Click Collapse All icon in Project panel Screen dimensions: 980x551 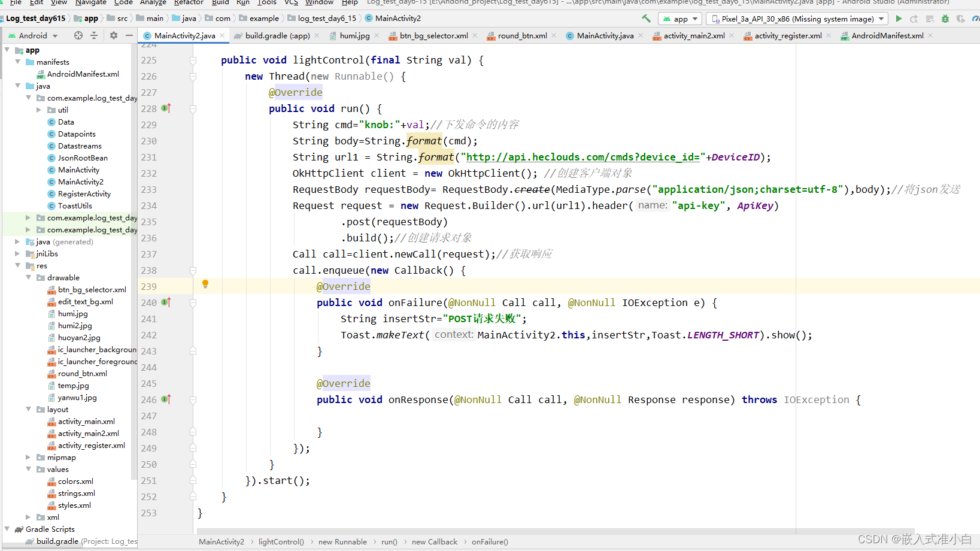[94, 35]
